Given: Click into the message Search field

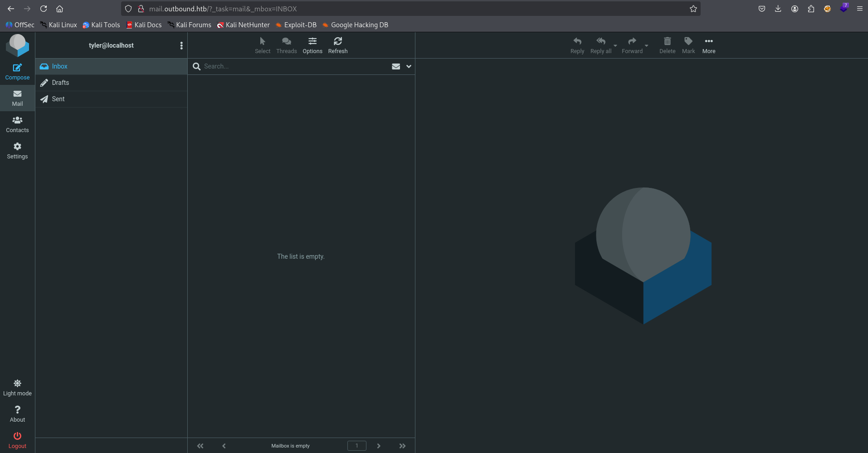Looking at the screenshot, I should pos(295,66).
